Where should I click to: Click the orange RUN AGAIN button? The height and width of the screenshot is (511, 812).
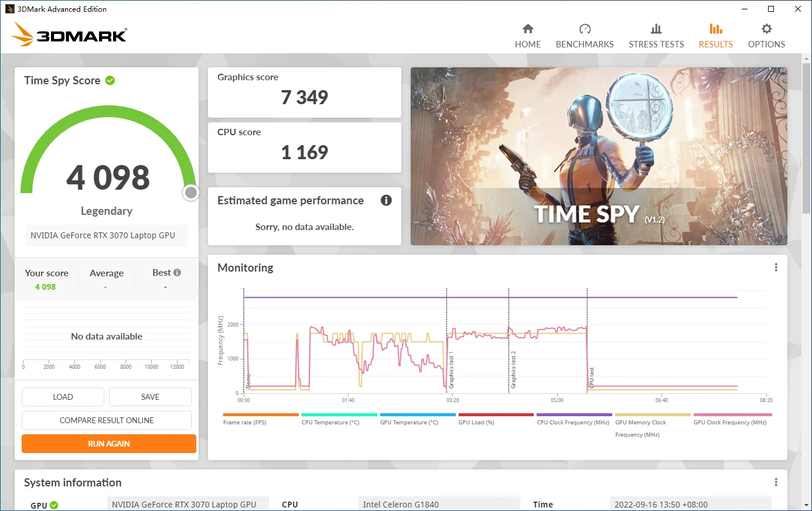pos(109,444)
